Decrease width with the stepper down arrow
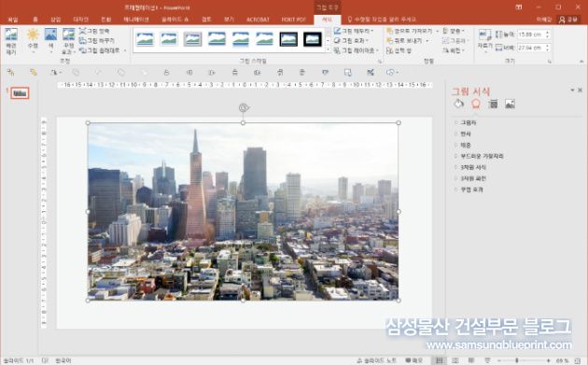 click(x=548, y=49)
